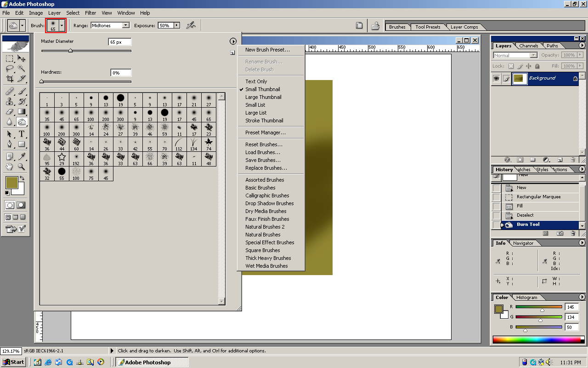Select the Slice tool
This screenshot has height=368, width=588.
(22, 79)
